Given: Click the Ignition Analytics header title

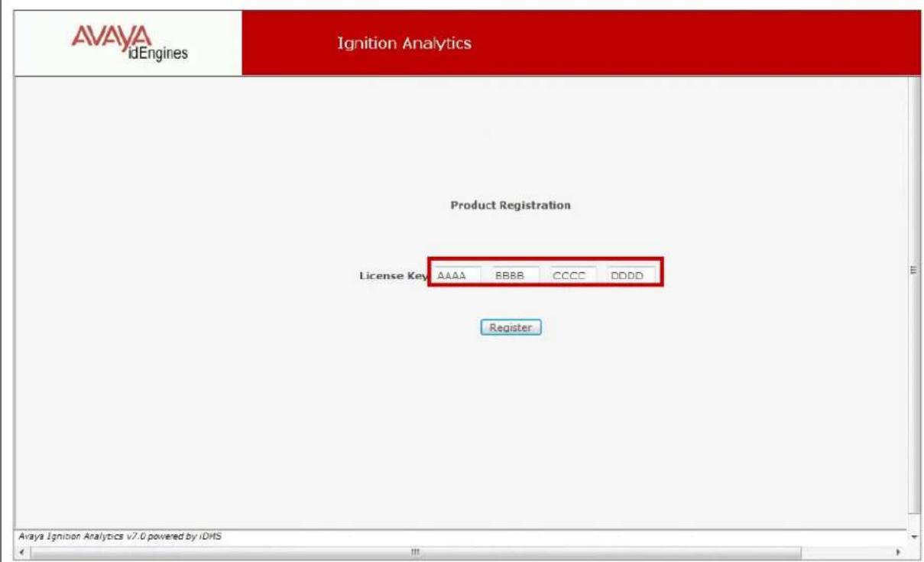Looking at the screenshot, I should [404, 43].
